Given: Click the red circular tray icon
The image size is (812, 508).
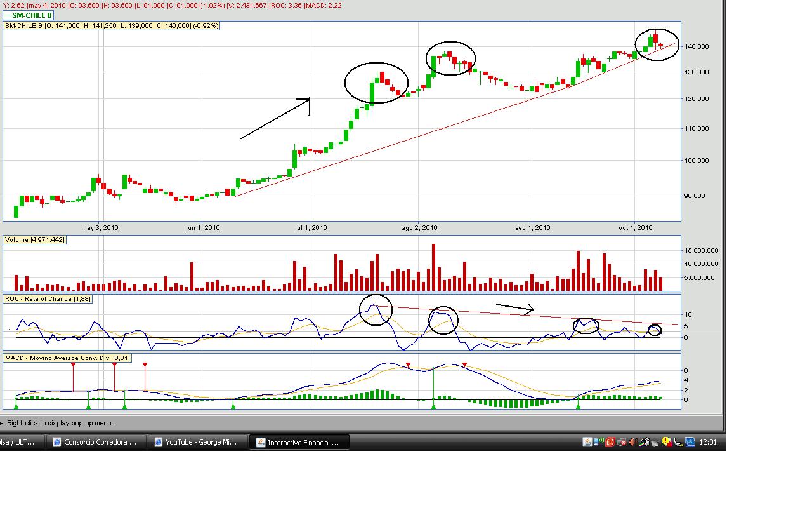Looking at the screenshot, I should [x=610, y=442].
